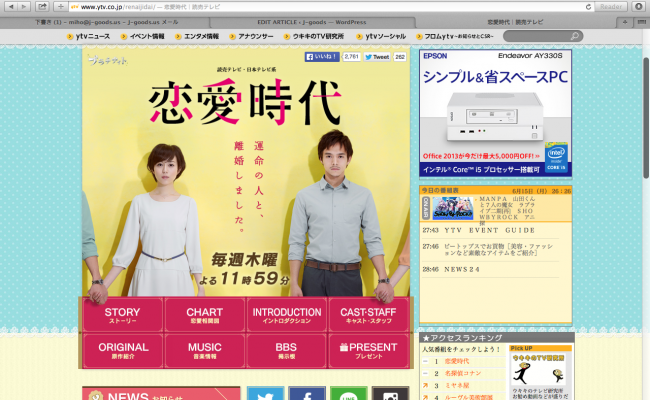The height and width of the screenshot is (400, 650).
Task: Select the 恋愛時代 読売テレビ tab
Action: tap(515, 22)
